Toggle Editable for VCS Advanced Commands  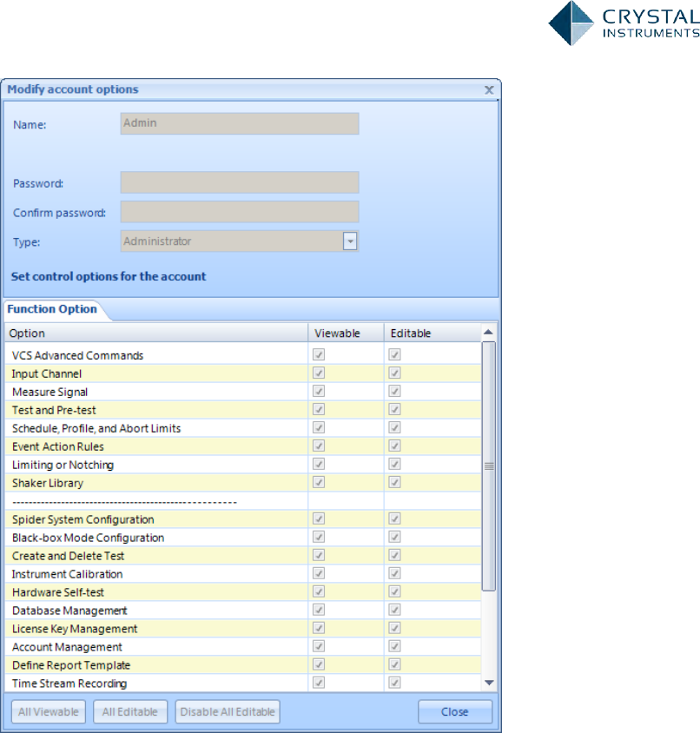pyautogui.click(x=394, y=355)
